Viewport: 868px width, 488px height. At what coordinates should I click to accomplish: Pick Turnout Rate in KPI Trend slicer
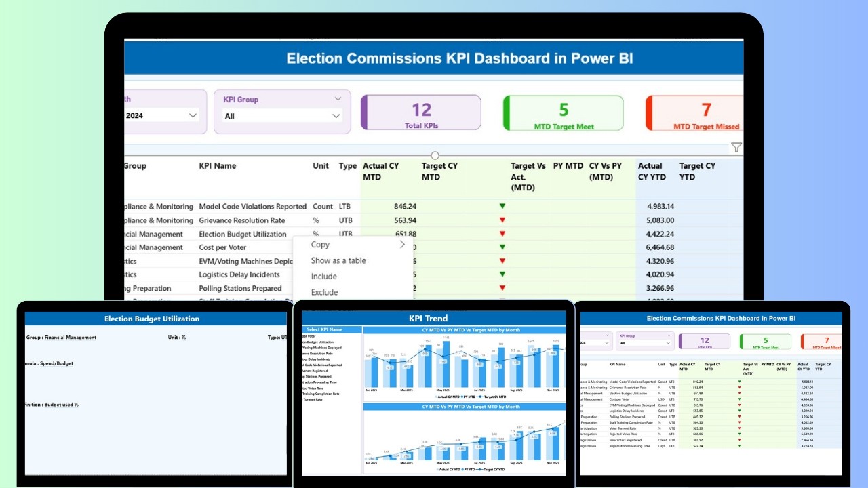coord(313,399)
